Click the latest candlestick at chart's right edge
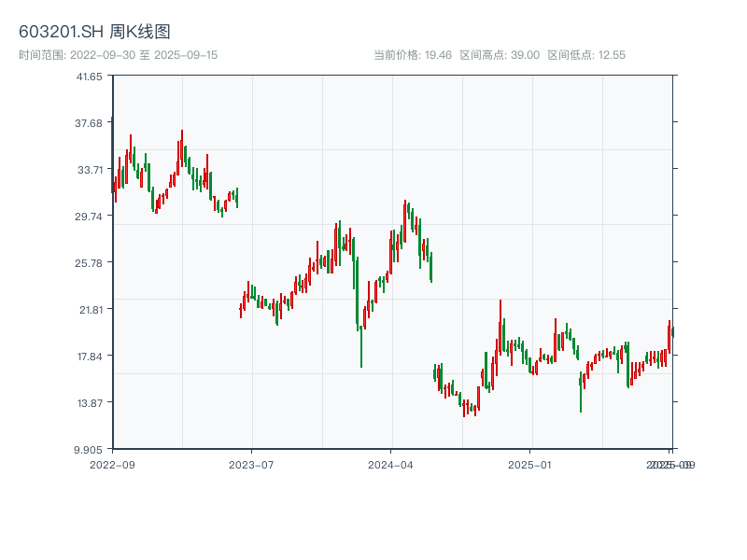The image size is (747, 560). (x=672, y=331)
